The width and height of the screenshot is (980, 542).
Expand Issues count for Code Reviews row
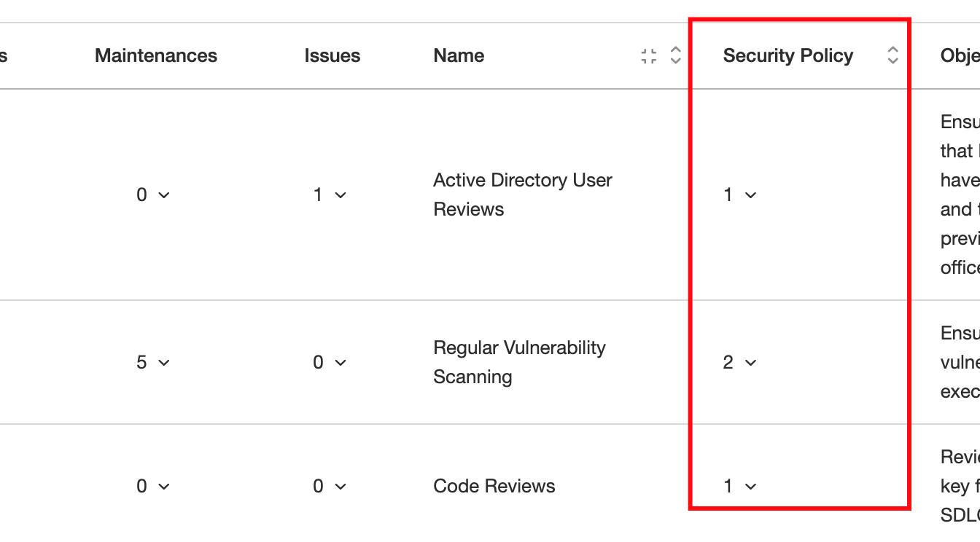pyautogui.click(x=330, y=486)
